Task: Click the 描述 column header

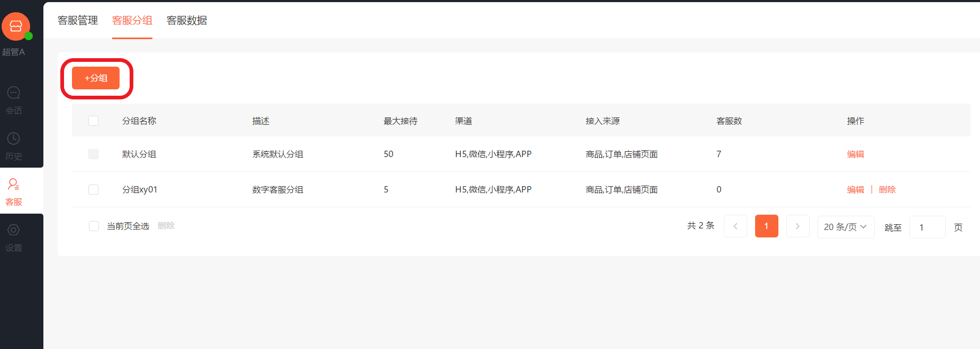Action: 261,121
